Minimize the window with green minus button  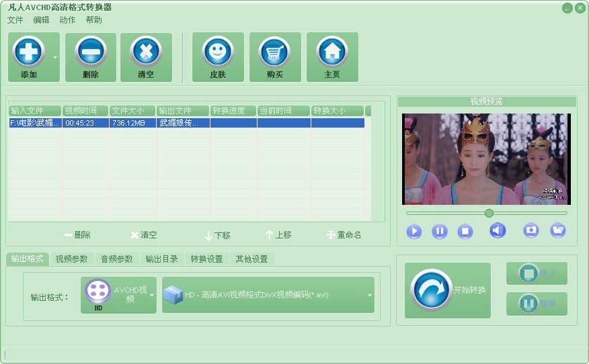[567, 8]
